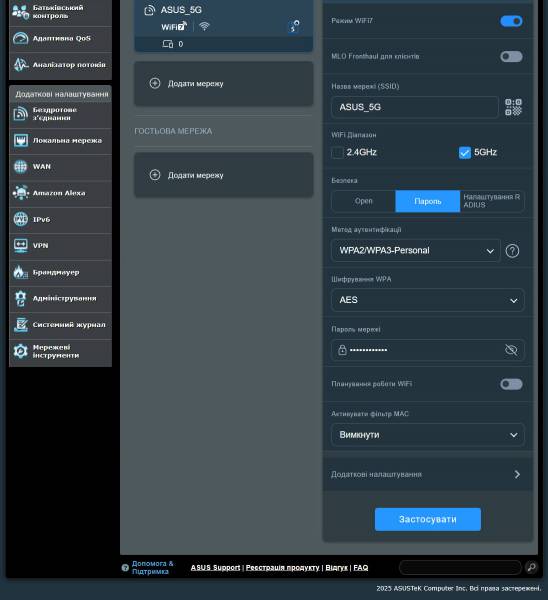Select the Налаштування RADIUS security tab
Viewport: 548px width, 600px height.
pyautogui.click(x=492, y=201)
